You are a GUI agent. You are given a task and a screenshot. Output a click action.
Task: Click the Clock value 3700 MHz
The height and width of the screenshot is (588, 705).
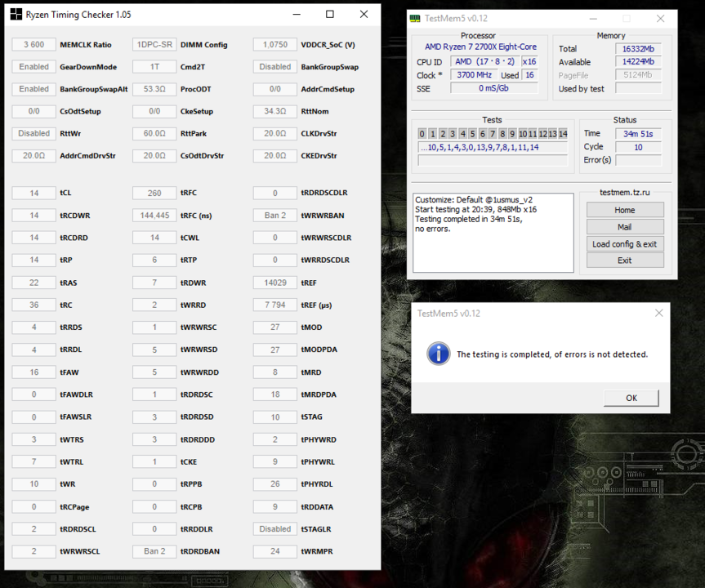tap(474, 75)
